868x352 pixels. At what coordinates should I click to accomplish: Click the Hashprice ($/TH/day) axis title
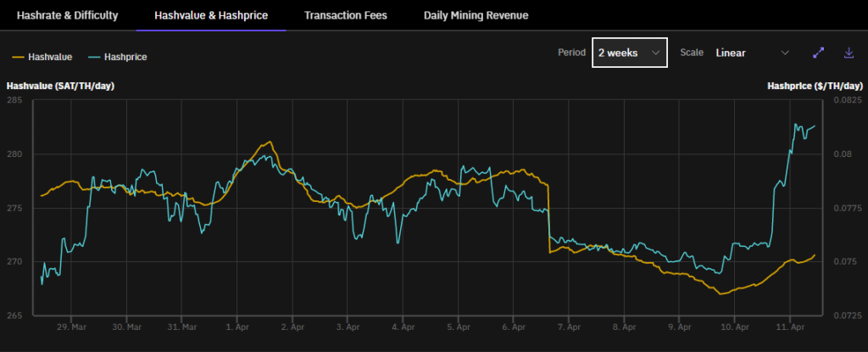click(x=815, y=87)
